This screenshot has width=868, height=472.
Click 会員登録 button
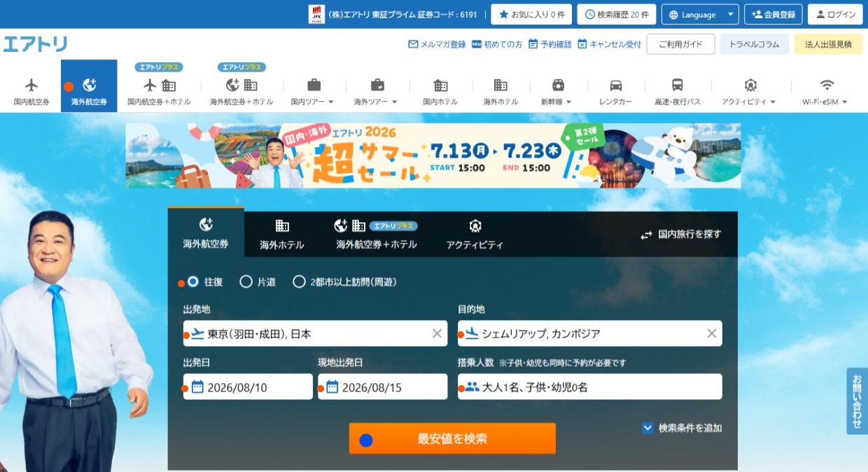tap(773, 14)
